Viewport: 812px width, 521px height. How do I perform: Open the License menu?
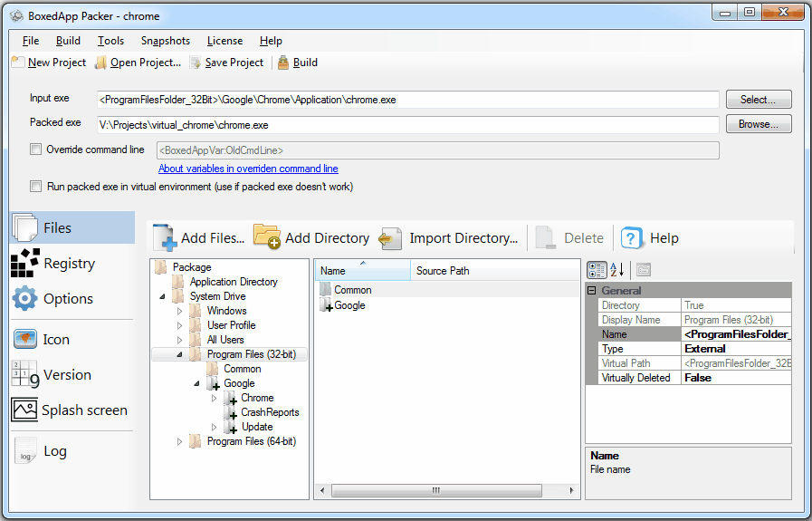coord(224,41)
